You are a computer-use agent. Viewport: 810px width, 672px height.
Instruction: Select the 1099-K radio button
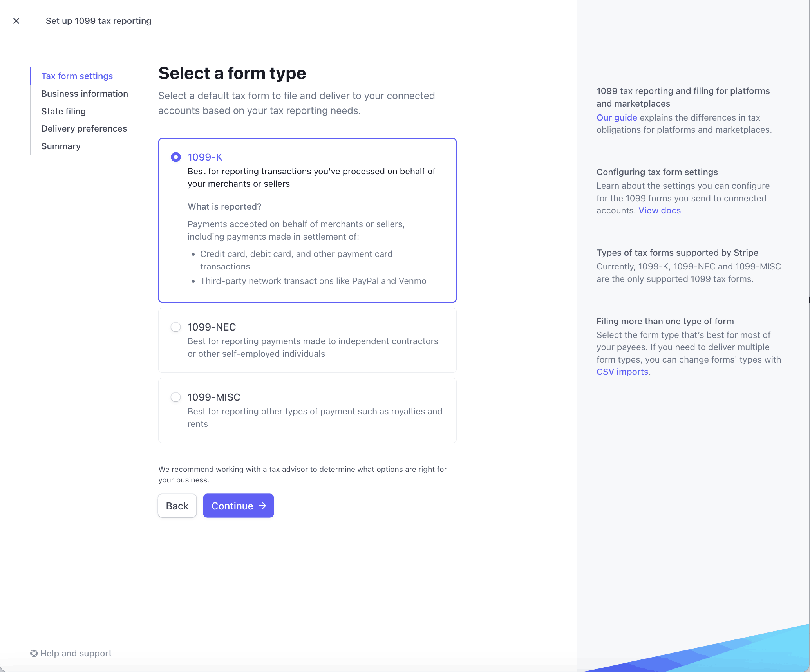coord(174,157)
